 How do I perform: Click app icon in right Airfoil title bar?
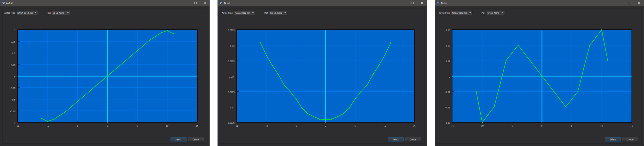pyautogui.click(x=438, y=3)
